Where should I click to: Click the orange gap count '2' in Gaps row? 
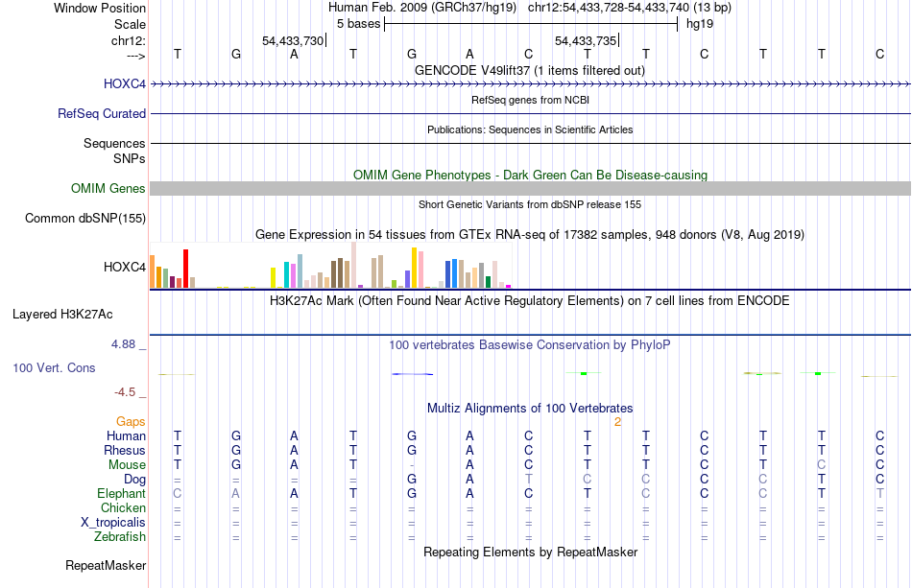pos(617,422)
